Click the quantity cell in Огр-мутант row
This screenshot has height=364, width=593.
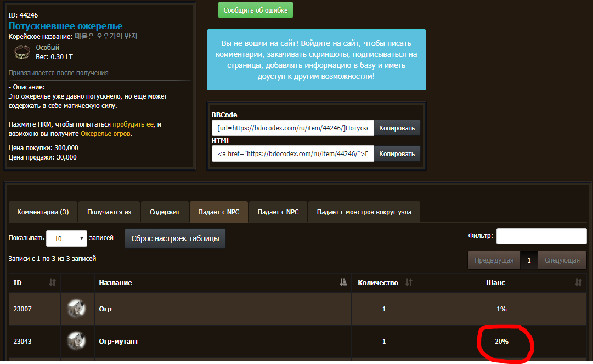coord(384,342)
